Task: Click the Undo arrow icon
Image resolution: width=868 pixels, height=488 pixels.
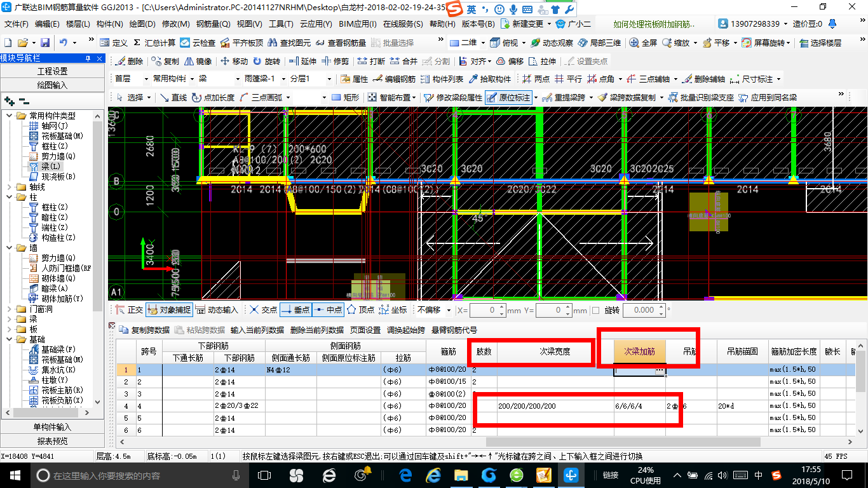Action: [64, 43]
